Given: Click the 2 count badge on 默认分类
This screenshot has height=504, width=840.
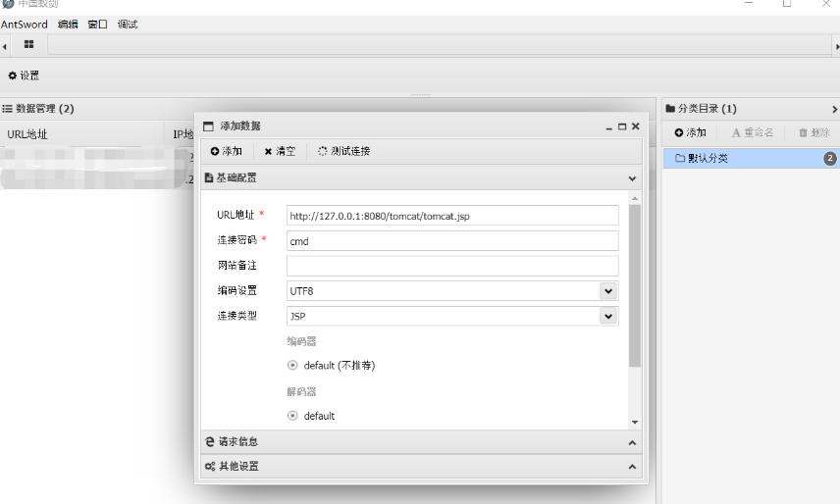Looking at the screenshot, I should coord(830,159).
